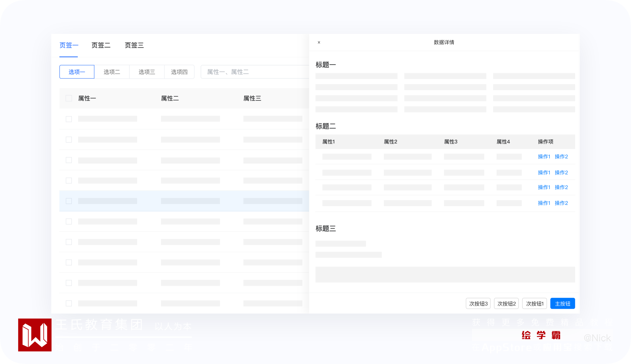Click 操作2 link in last detail row

point(561,203)
